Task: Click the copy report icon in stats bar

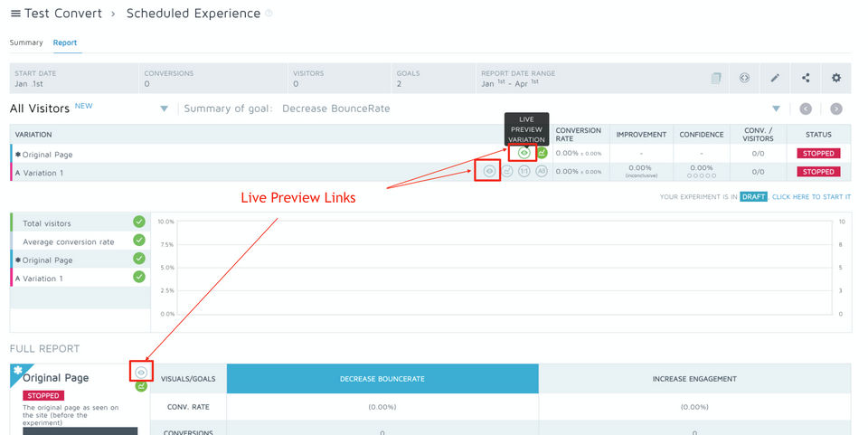Action: (x=716, y=78)
